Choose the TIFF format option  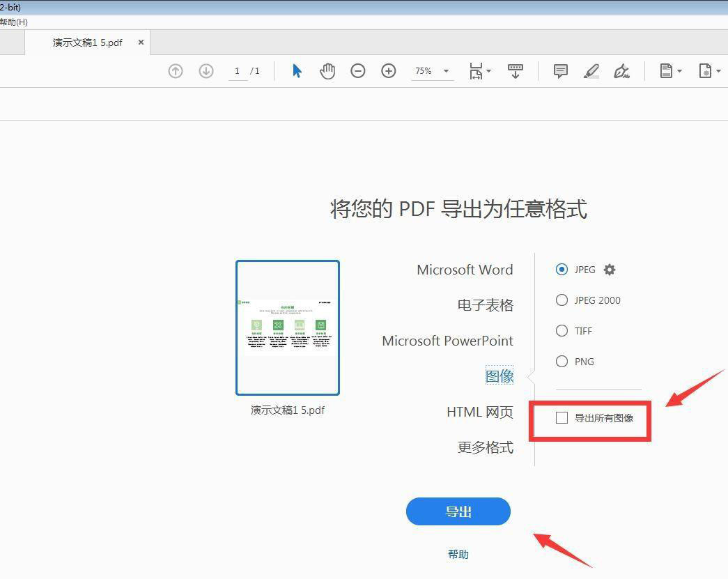pyautogui.click(x=562, y=331)
